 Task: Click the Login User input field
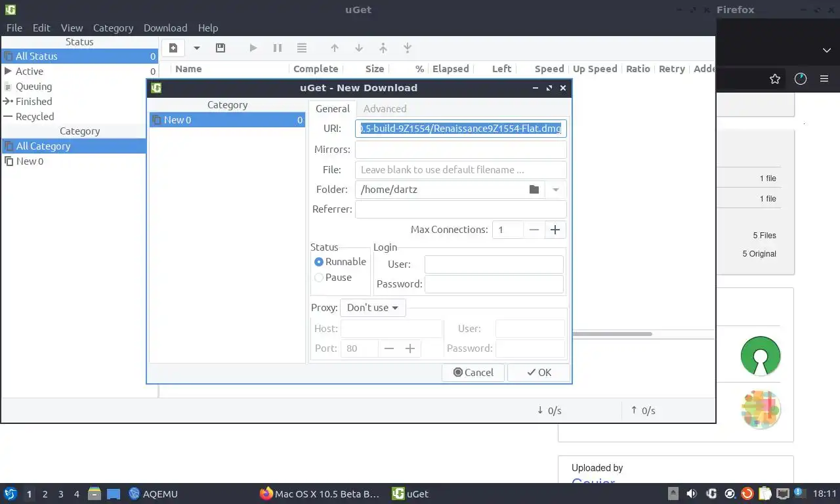click(x=494, y=264)
